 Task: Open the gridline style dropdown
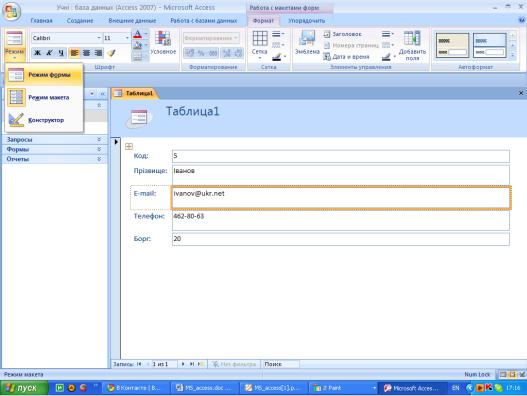278,45
